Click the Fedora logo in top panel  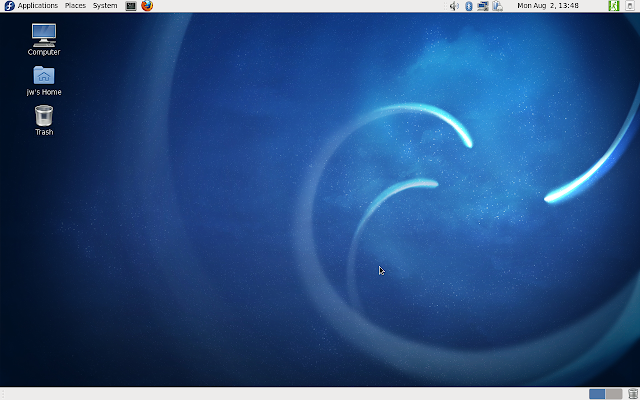[9, 6]
